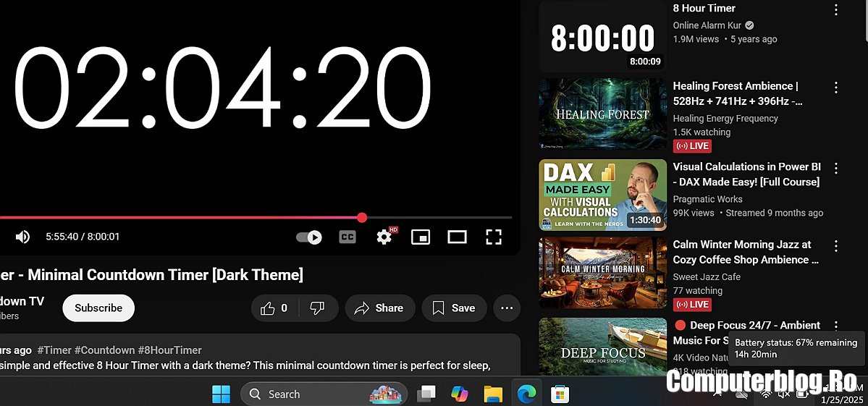Click the Subscribe button
Viewport: 868px width, 406px height.
[x=98, y=308]
